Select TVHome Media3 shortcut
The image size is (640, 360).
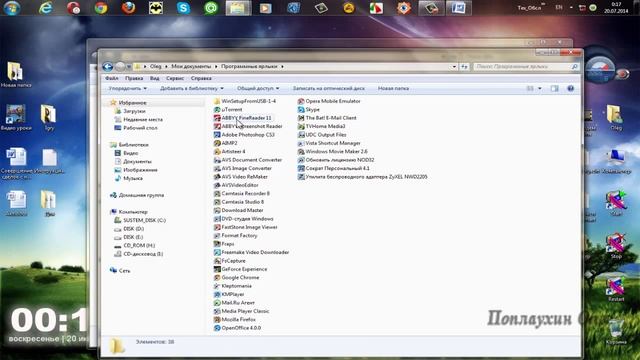point(322,126)
